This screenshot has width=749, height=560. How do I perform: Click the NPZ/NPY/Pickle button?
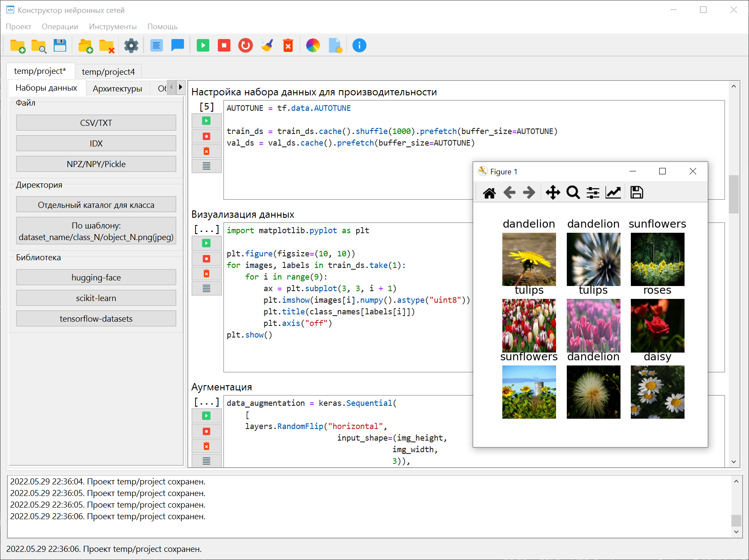[96, 164]
